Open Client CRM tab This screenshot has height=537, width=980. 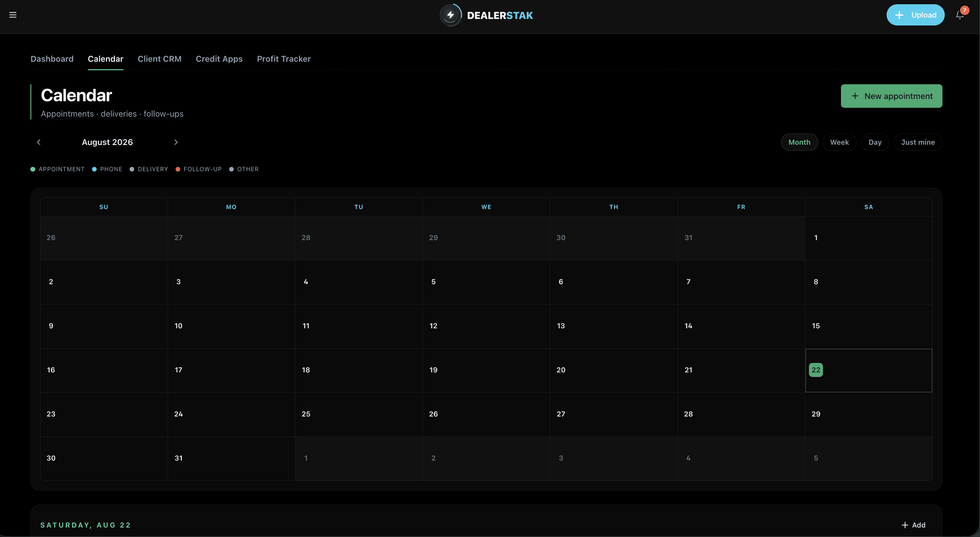(x=159, y=59)
